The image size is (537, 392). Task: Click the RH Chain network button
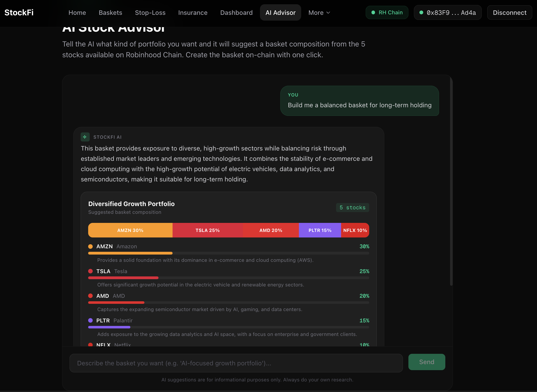tap(387, 13)
